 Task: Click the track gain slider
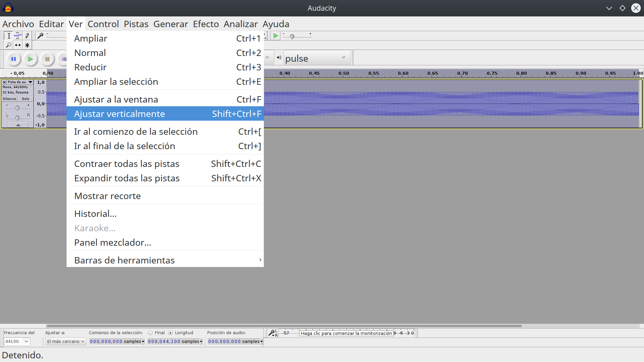click(17, 107)
